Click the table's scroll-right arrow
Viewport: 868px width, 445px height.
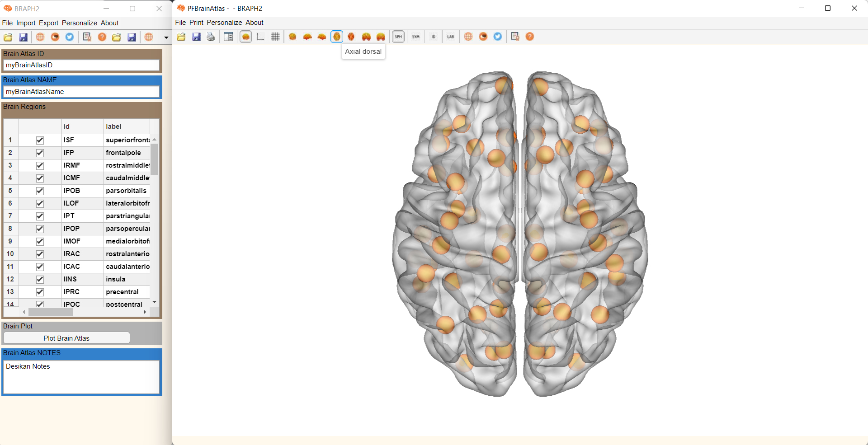(x=145, y=312)
